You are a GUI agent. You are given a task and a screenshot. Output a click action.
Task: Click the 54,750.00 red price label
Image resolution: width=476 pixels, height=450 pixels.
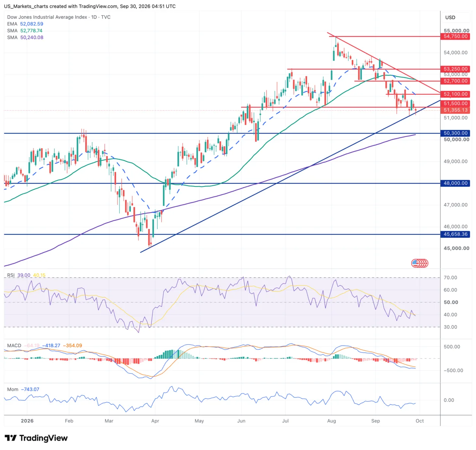click(x=456, y=36)
